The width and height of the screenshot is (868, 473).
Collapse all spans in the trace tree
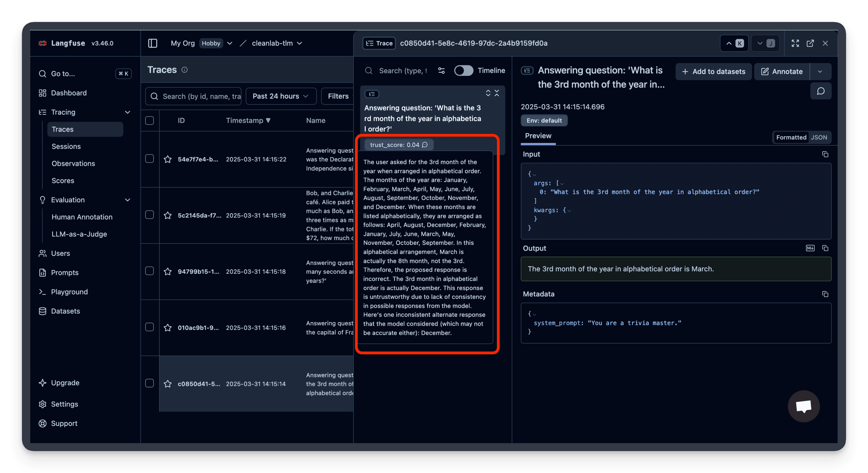coord(497,93)
